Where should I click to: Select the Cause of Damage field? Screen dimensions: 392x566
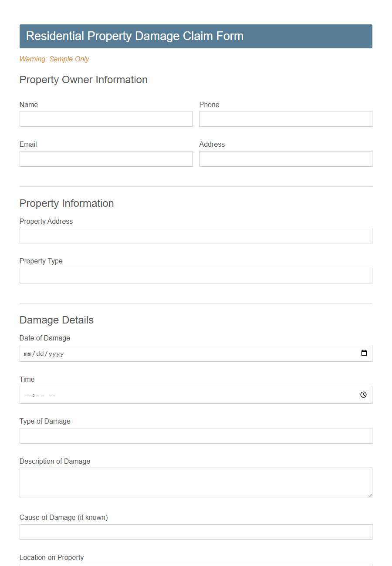tap(196, 532)
